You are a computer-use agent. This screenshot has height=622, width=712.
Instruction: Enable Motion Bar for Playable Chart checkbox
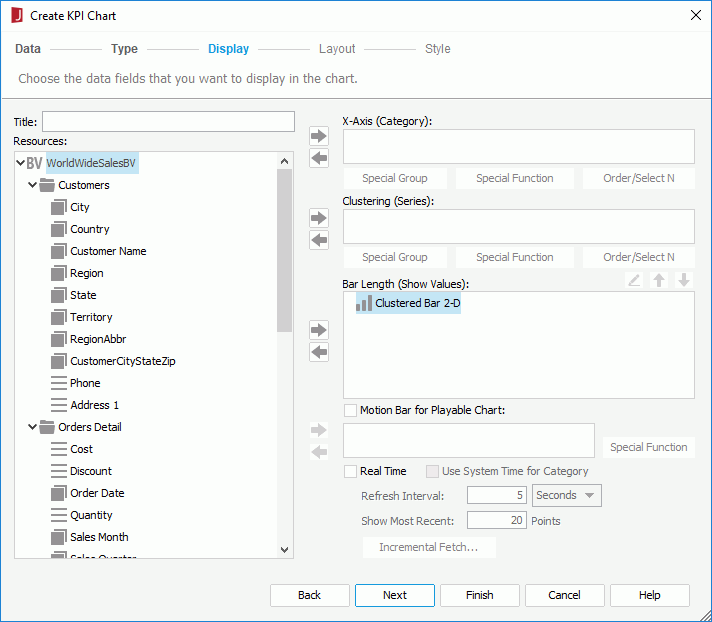(x=350, y=410)
